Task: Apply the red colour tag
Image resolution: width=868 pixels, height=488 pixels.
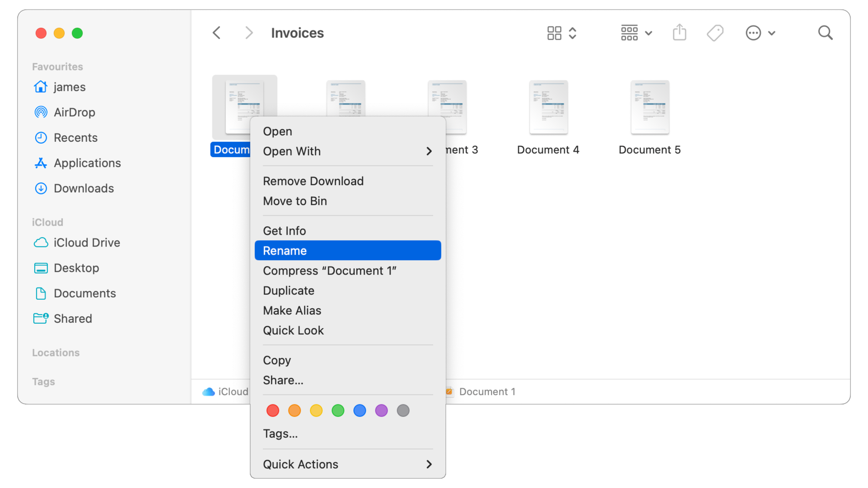Action: click(273, 410)
